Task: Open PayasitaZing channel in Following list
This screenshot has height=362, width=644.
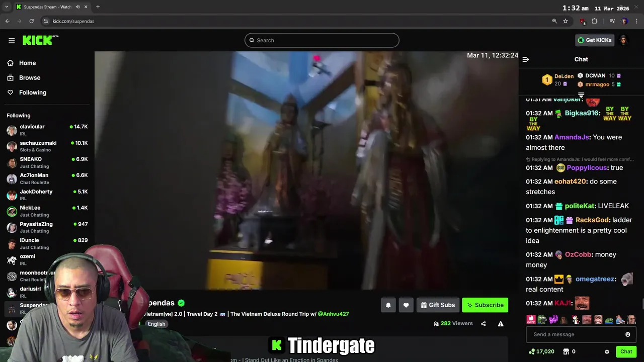Action: click(47, 227)
